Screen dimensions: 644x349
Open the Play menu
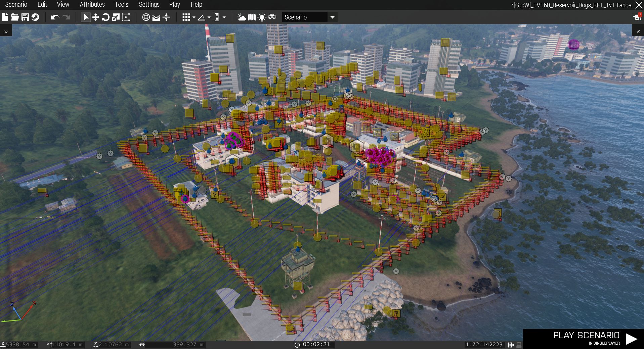175,4
